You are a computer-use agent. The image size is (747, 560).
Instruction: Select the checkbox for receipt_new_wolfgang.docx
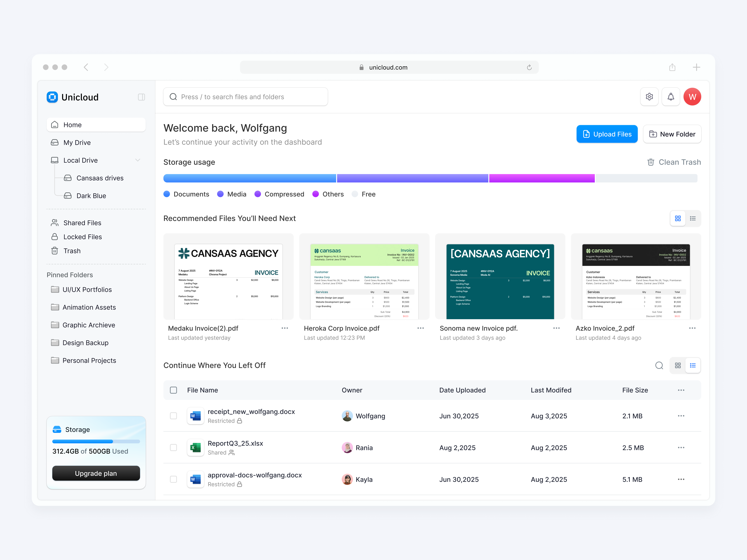point(173,416)
